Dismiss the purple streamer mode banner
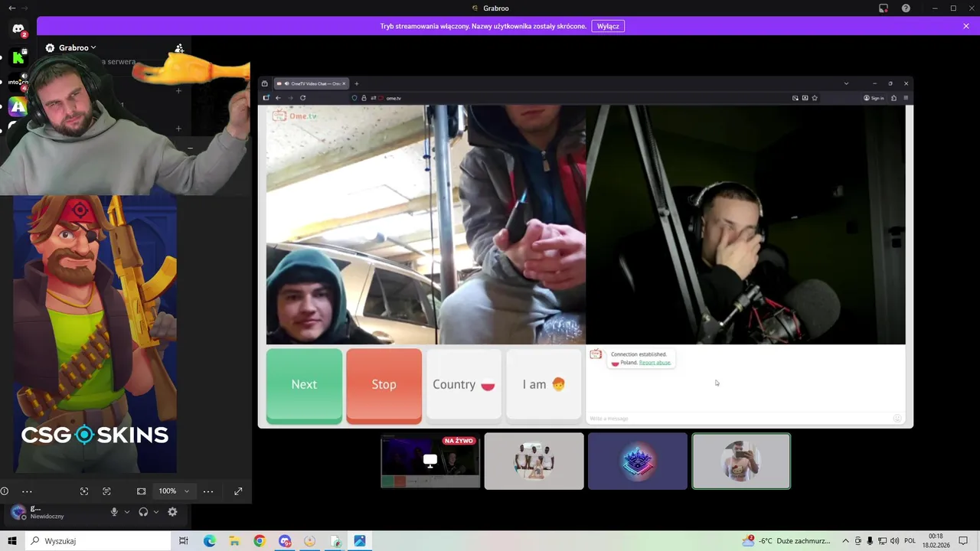 [x=966, y=26]
